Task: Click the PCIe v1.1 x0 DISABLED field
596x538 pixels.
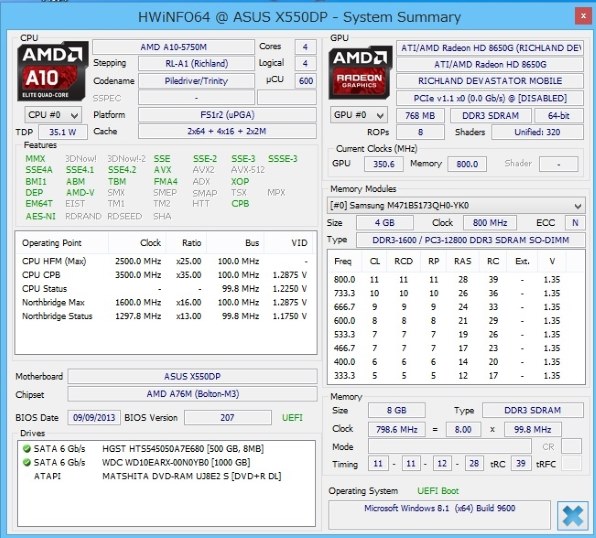Action: [490, 98]
